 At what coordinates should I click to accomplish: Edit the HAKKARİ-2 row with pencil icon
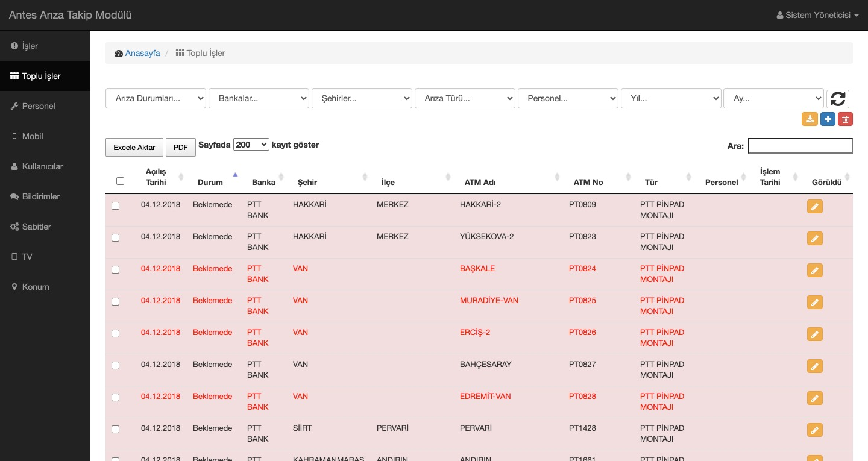pos(814,207)
